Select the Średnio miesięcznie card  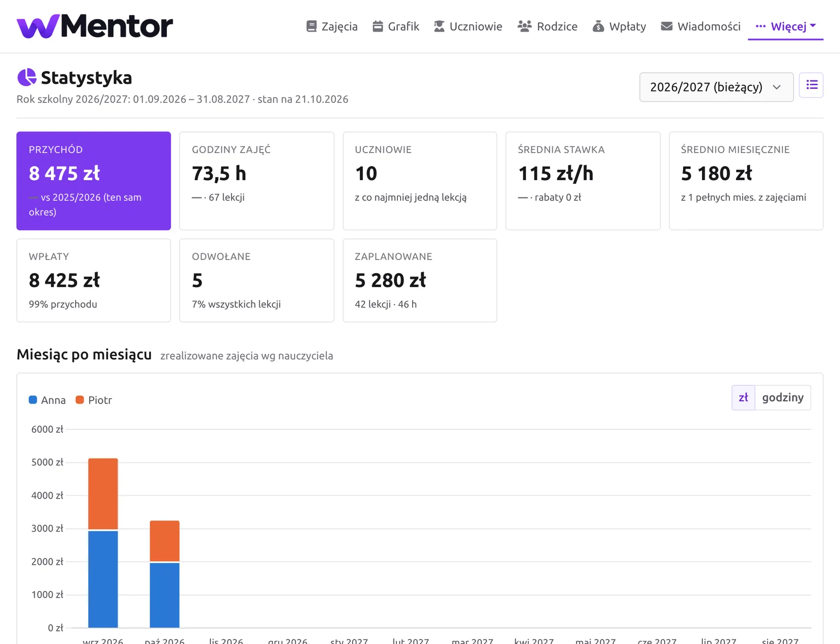[746, 181]
